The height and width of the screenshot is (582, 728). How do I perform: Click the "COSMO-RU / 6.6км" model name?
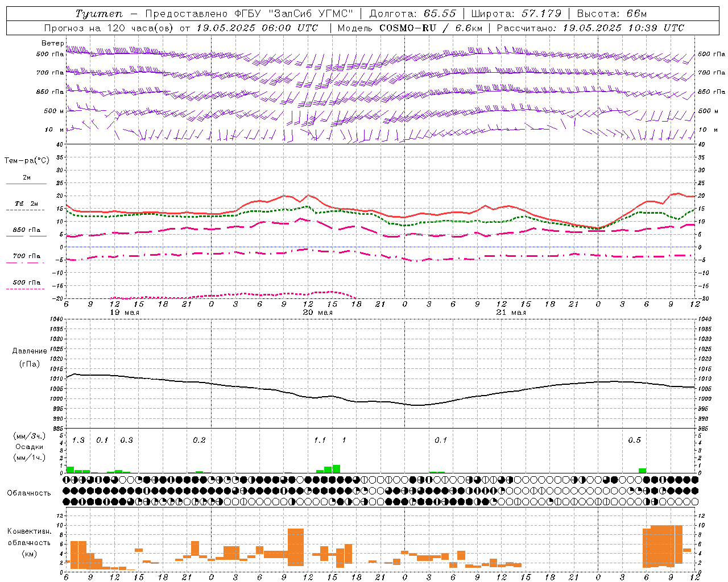pos(431,28)
